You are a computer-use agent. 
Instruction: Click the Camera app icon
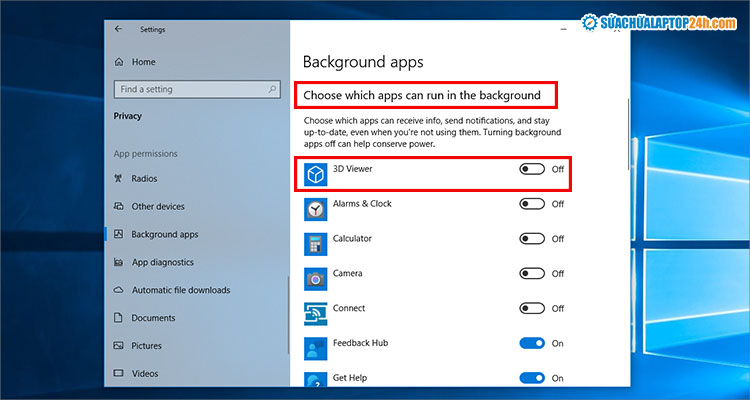pos(316,279)
